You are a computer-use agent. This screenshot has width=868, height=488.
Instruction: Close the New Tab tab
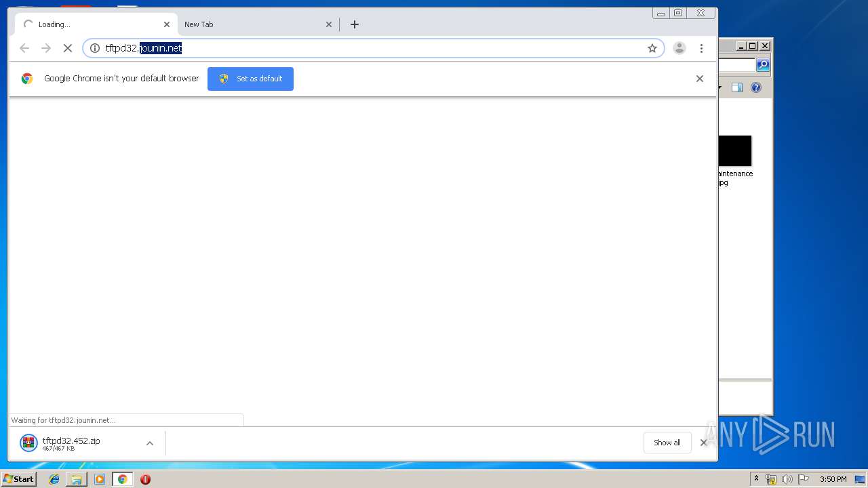click(329, 24)
